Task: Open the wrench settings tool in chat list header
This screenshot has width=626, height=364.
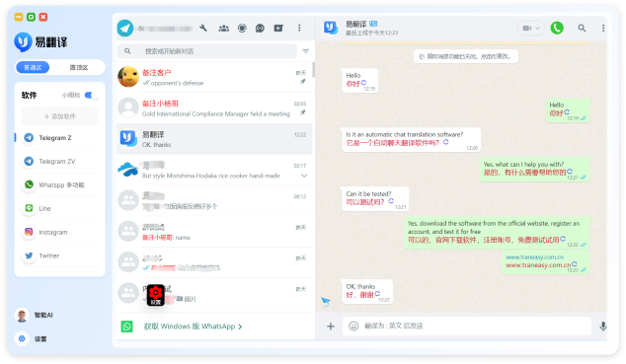Action: [203, 28]
